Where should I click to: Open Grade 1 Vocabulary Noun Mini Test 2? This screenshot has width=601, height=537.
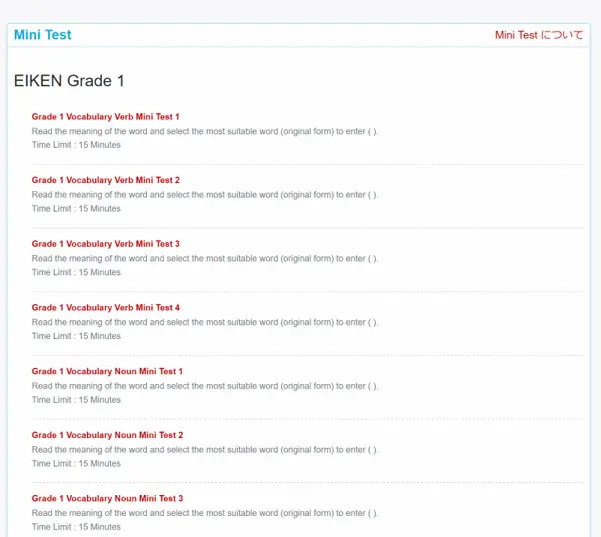click(107, 435)
